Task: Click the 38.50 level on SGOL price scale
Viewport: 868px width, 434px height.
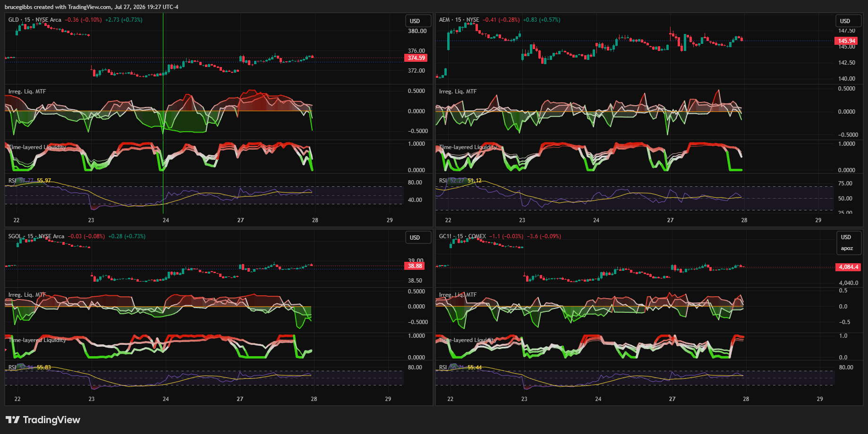Action: tap(415, 281)
